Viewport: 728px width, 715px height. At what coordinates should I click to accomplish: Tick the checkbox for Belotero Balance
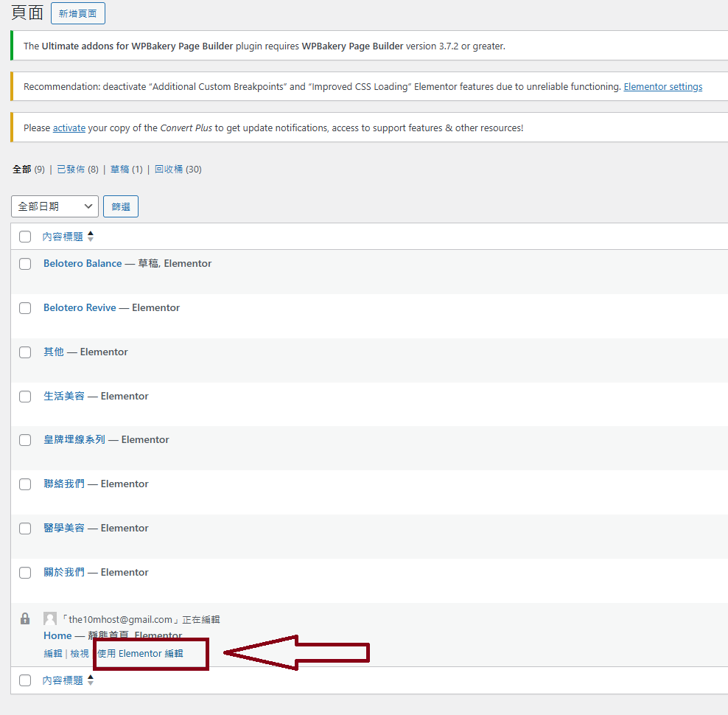pos(25,264)
